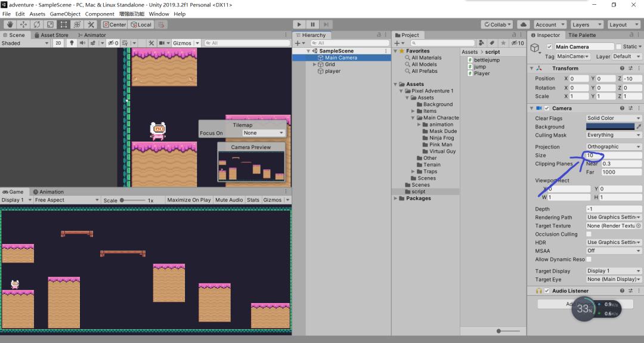644x343 pixels.
Task: Search by label icon in Project
Action: pos(492,43)
